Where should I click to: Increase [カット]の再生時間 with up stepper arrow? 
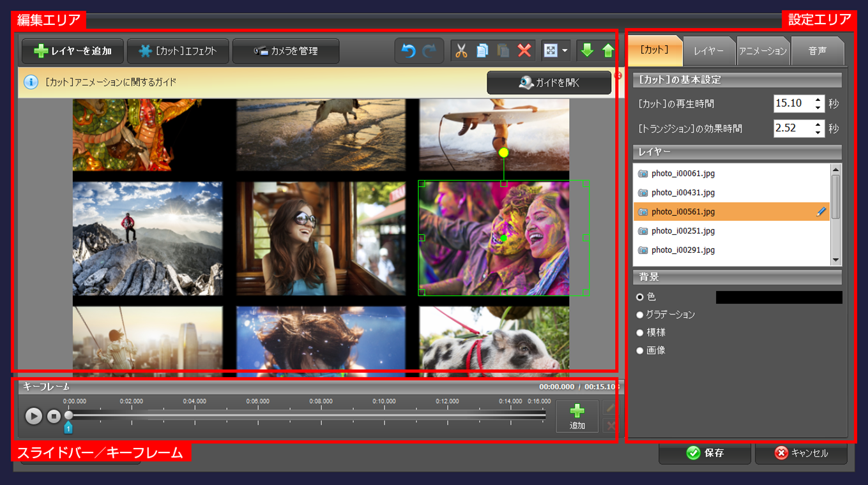818,100
